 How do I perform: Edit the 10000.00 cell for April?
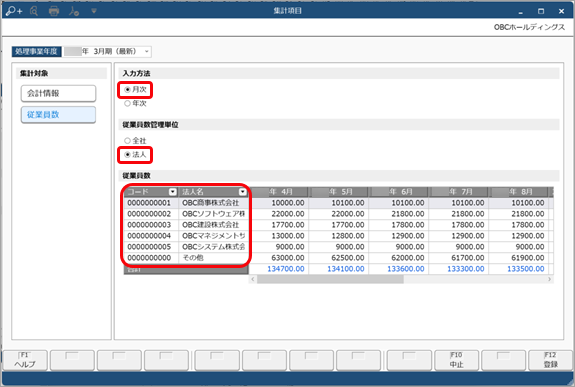point(278,203)
